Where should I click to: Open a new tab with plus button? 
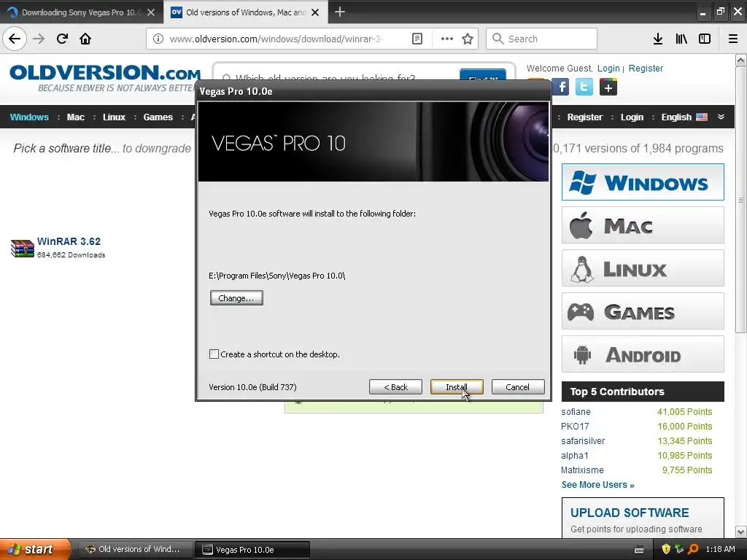click(340, 12)
